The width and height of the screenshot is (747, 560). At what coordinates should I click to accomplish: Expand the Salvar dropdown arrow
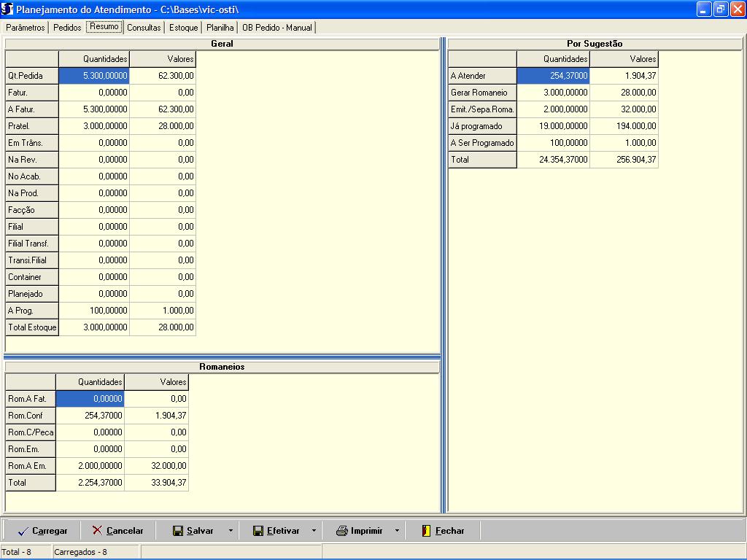coord(231,531)
